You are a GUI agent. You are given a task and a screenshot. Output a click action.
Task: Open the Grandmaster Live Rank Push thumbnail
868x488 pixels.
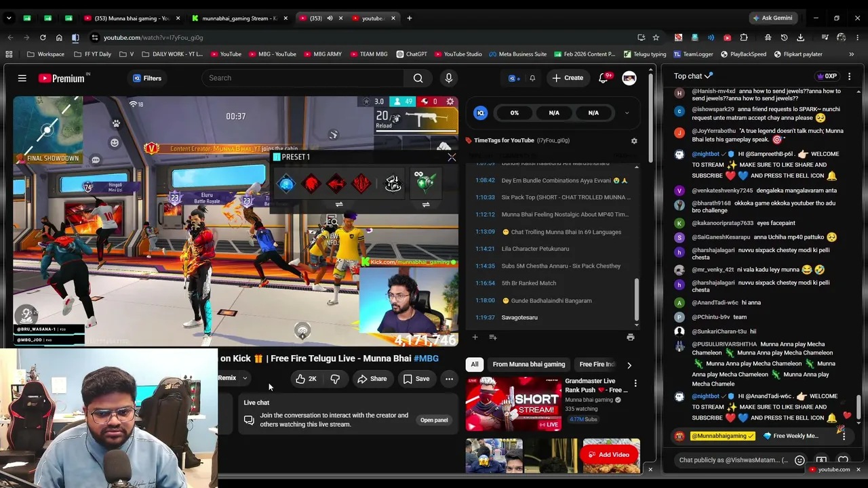pyautogui.click(x=513, y=404)
